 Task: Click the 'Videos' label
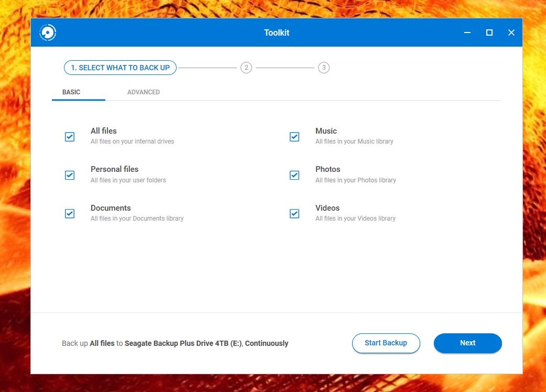327,208
